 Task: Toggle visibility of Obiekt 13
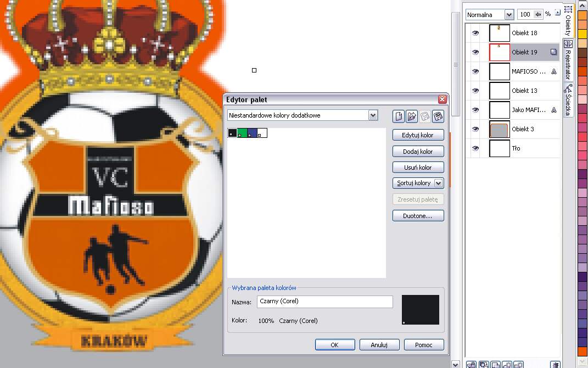point(475,91)
